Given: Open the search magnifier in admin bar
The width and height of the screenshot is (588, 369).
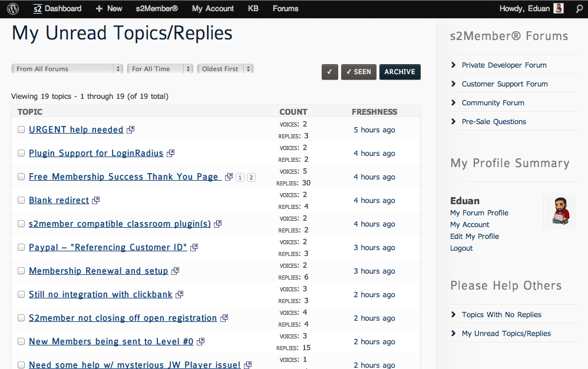Looking at the screenshot, I should point(579,9).
